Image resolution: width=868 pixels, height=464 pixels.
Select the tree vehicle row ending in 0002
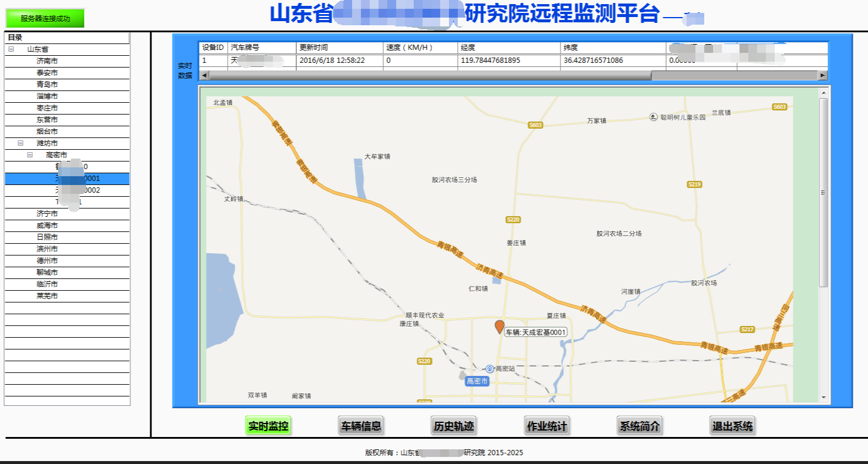(67, 190)
